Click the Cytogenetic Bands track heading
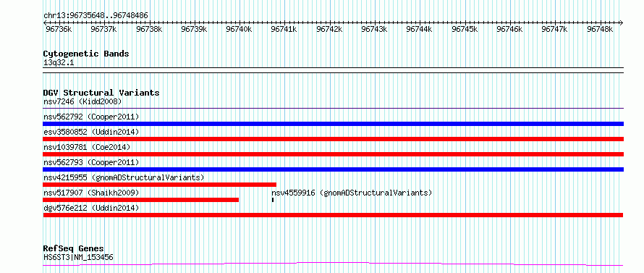Image resolution: width=644 pixels, height=273 pixels. [86, 54]
